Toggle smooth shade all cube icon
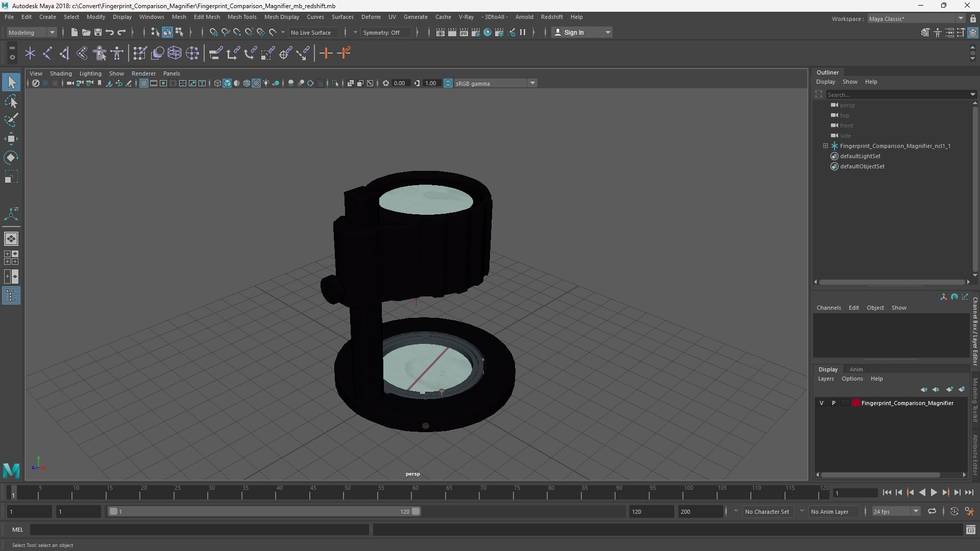 click(x=227, y=83)
